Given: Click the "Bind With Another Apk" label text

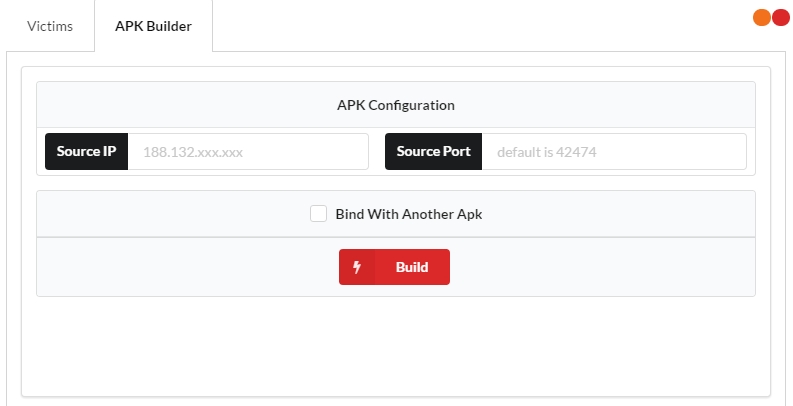Looking at the screenshot, I should pyautogui.click(x=408, y=213).
